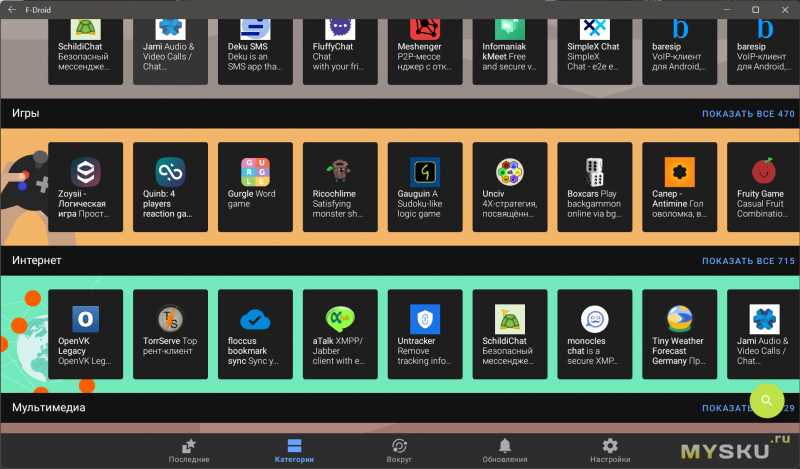
Task: Open SchildiChat card in Интернет row
Action: [x=510, y=334]
